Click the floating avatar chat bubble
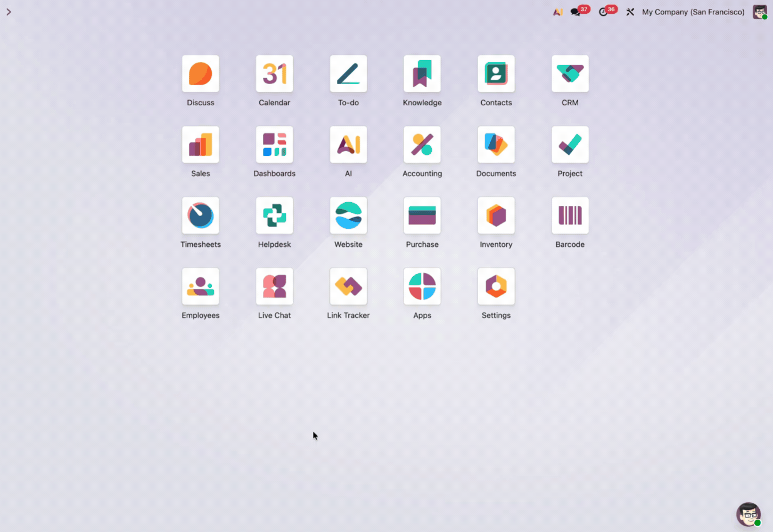 tap(748, 514)
